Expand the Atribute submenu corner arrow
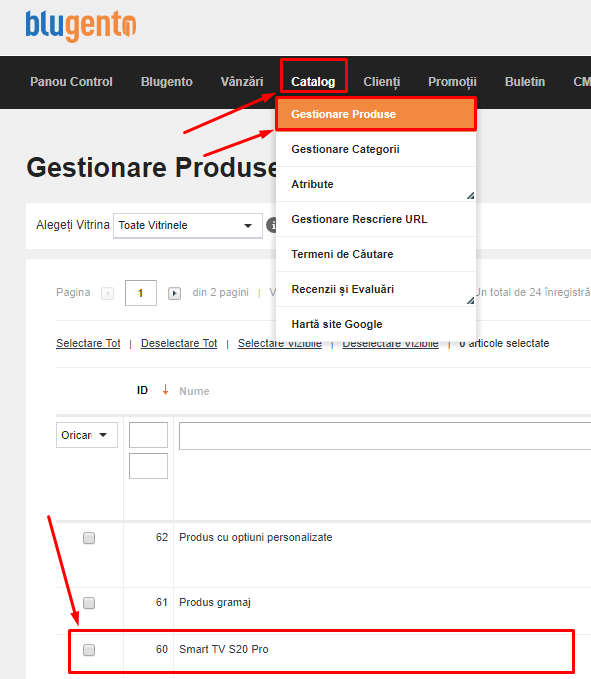Viewport: 591px width, 679px height. pos(471,196)
